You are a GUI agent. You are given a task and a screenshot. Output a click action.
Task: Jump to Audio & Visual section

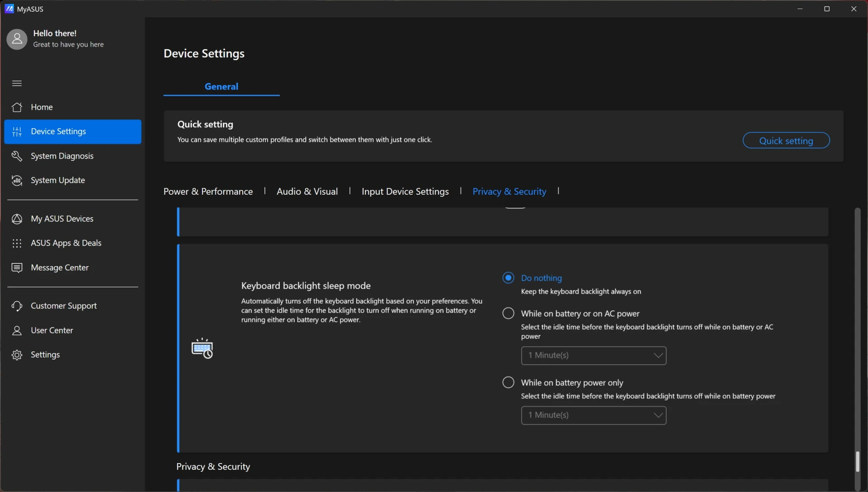(307, 191)
